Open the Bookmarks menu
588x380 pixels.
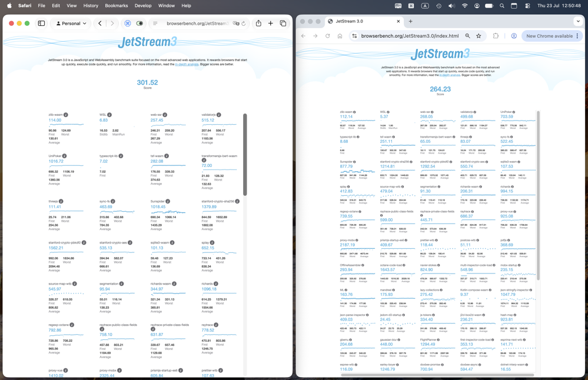tap(117, 6)
